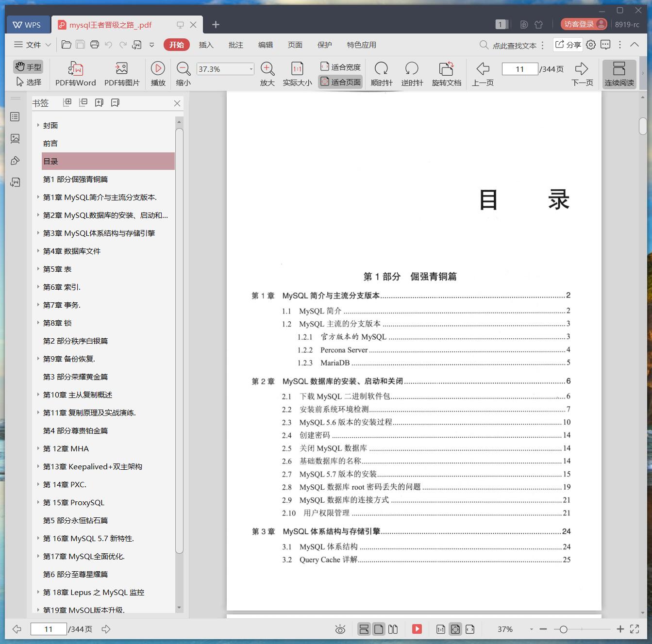652x644 pixels.
Task: Open the PDF转图片 converter
Action: click(x=122, y=74)
